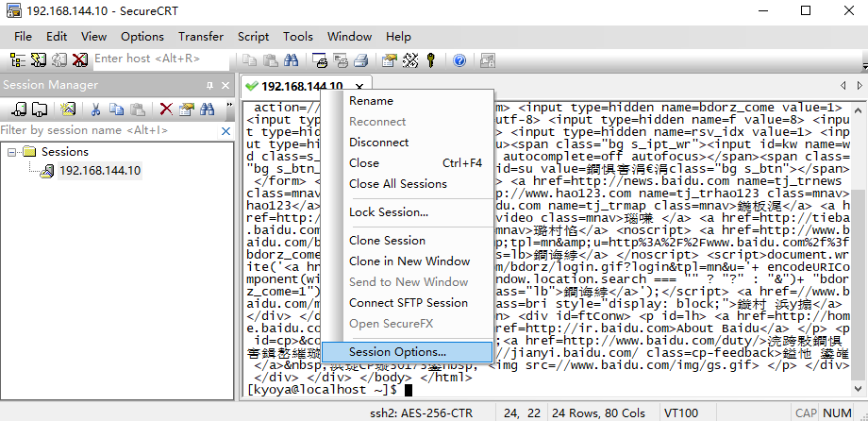Open Global Options toolbar icon
This screenshot has width=868, height=421.
pyautogui.click(x=410, y=59)
